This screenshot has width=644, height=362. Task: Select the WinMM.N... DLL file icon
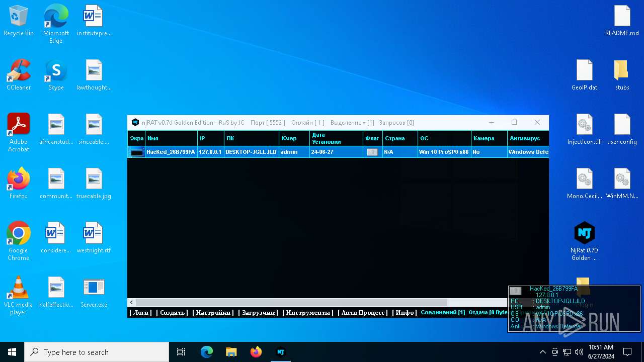tap(622, 184)
